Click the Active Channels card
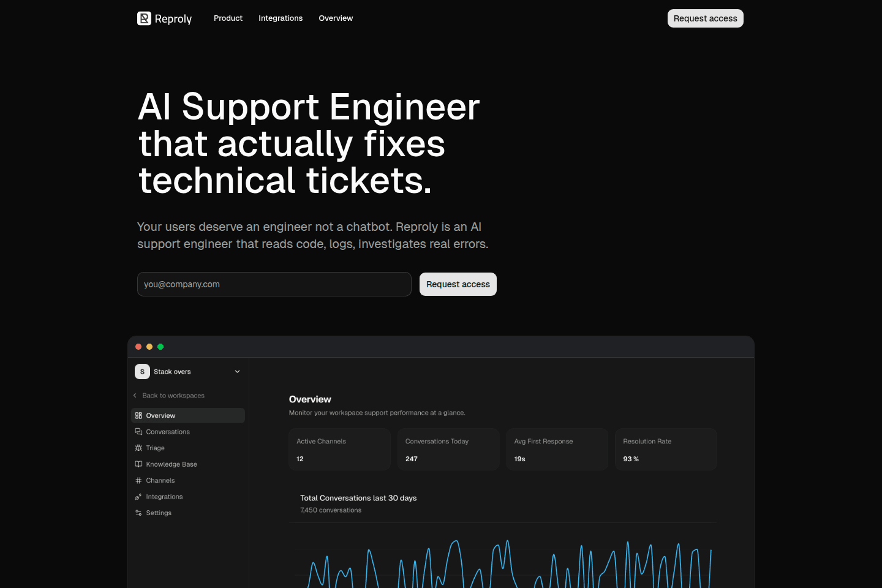Screen dimensions: 882x588 (x=339, y=449)
